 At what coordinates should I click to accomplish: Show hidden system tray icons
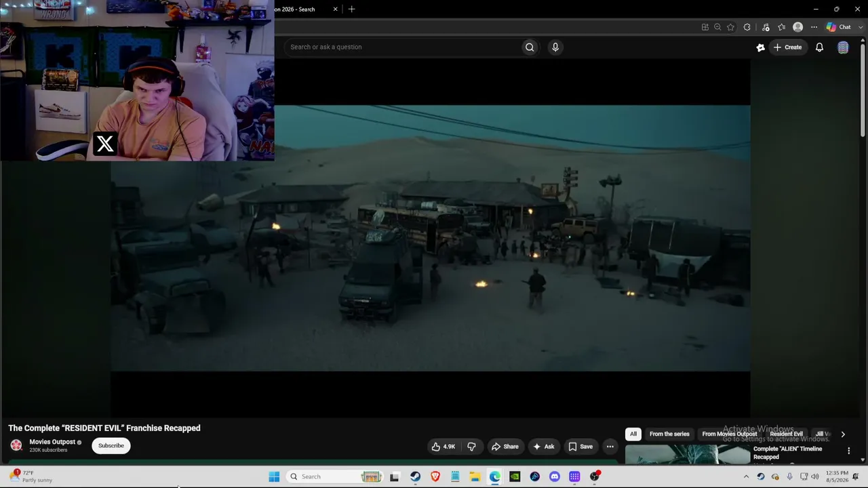coord(746,476)
